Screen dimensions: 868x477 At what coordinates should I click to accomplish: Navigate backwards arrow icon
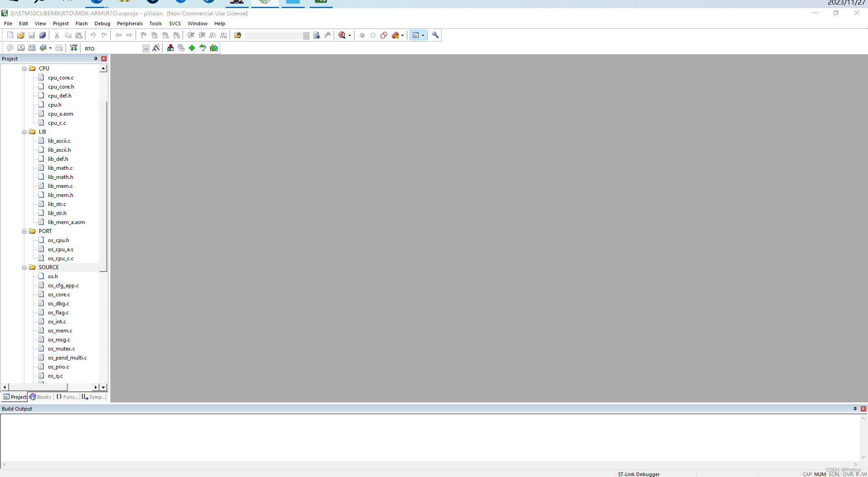tap(118, 35)
